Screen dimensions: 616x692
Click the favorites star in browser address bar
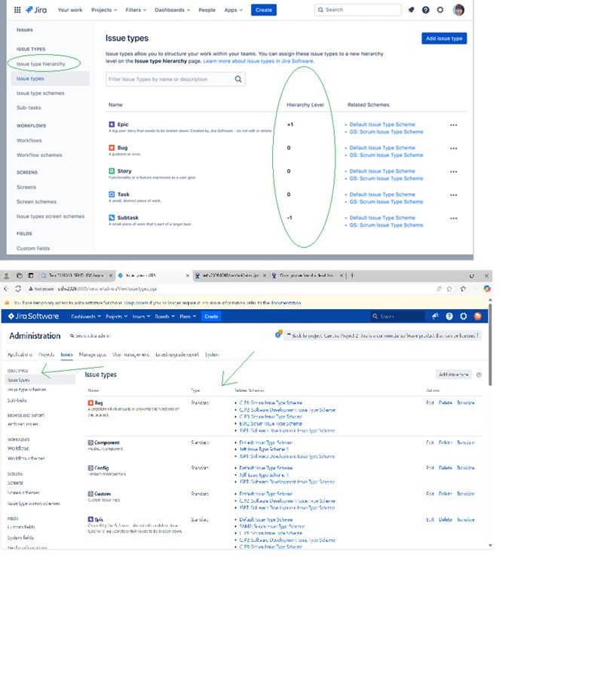[x=449, y=289]
